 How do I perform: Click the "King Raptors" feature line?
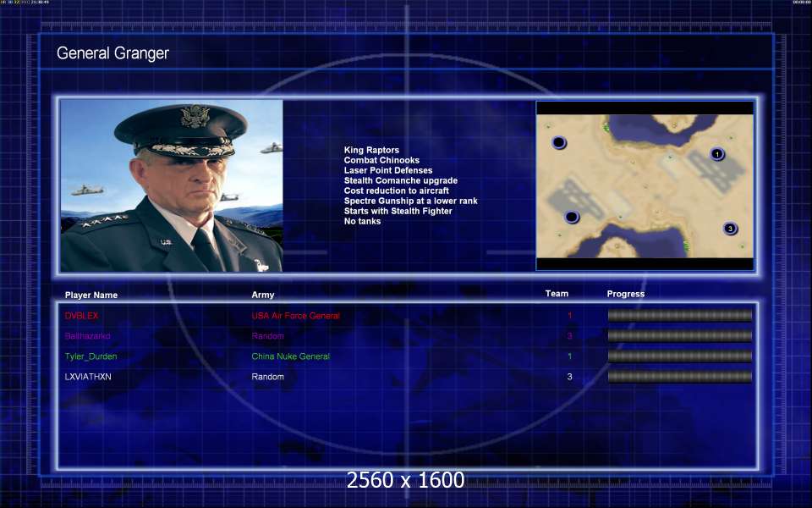371,150
